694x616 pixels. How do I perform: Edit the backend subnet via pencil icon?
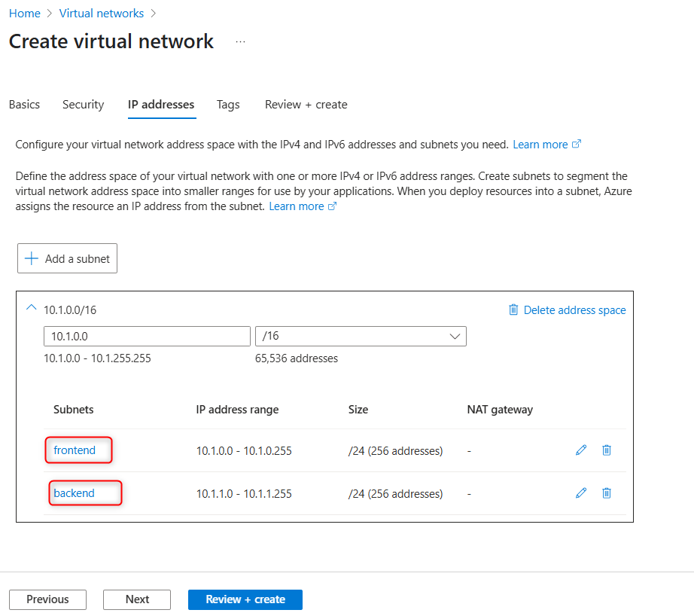point(580,493)
